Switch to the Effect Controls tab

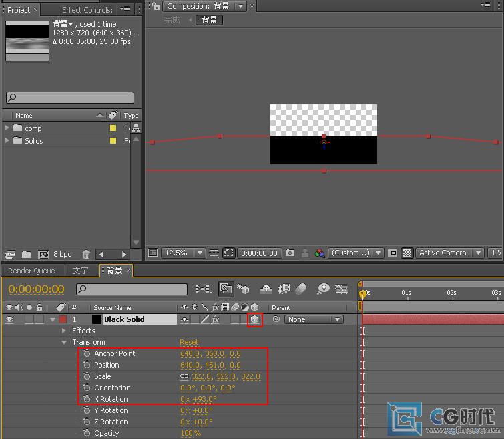pos(87,10)
